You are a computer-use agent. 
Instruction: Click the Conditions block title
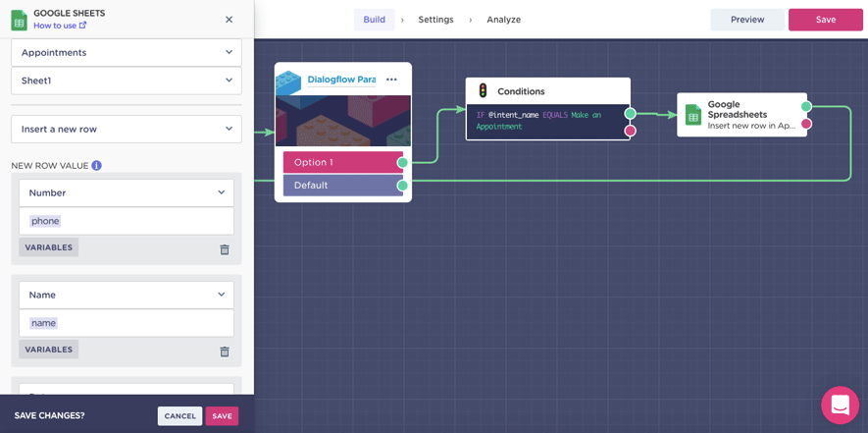521,91
